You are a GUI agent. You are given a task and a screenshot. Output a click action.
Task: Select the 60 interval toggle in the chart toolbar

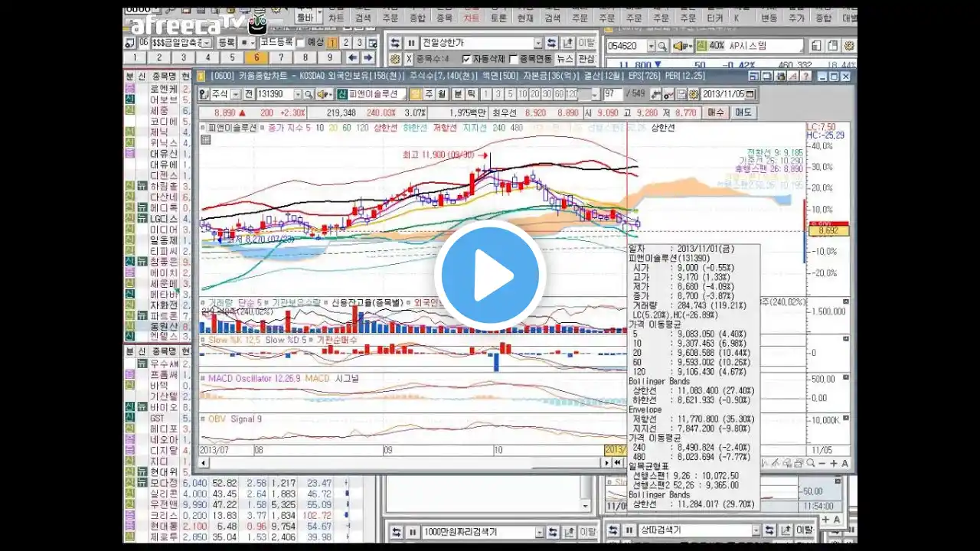(559, 93)
